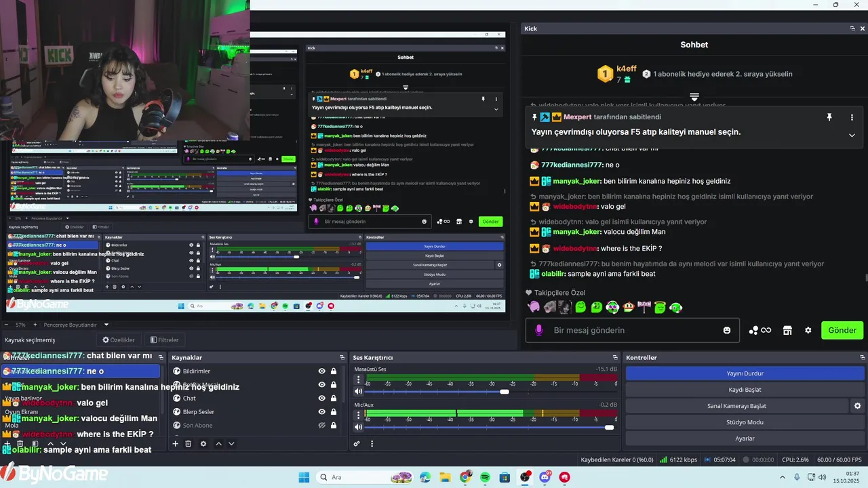
Task: Send the chat message with Gönder
Action: [842, 330]
